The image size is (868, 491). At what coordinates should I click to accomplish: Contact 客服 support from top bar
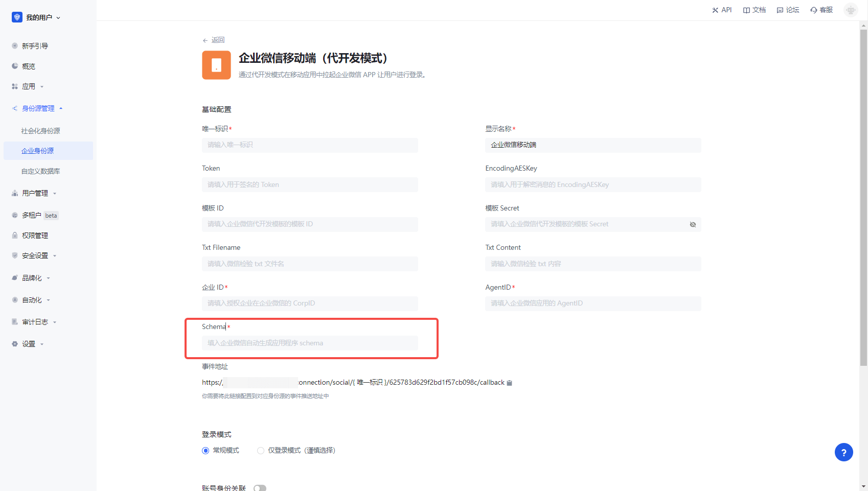(x=821, y=10)
